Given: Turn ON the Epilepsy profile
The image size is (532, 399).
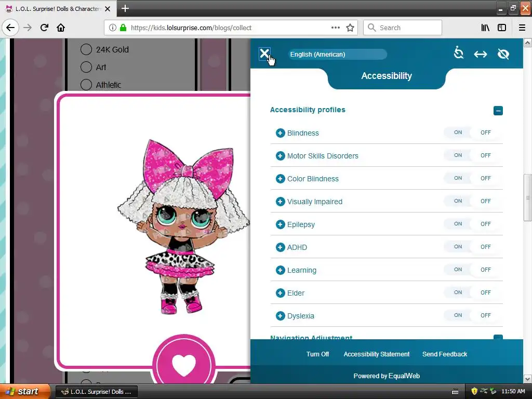Looking at the screenshot, I should (458, 223).
